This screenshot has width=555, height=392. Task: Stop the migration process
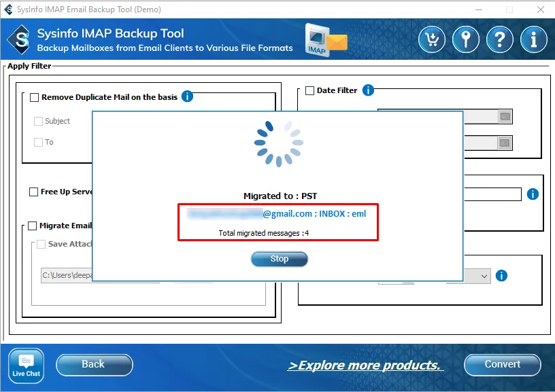coord(280,259)
